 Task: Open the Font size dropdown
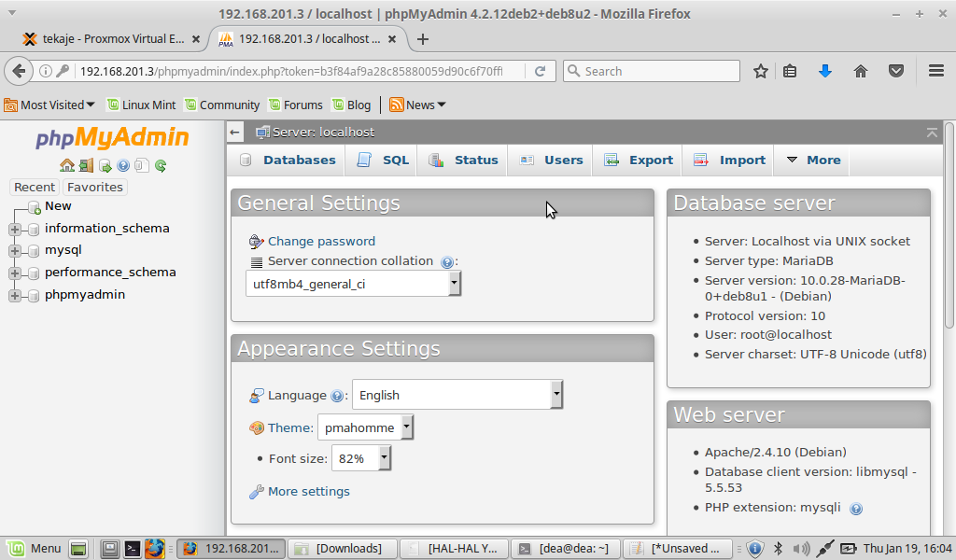[x=360, y=458]
